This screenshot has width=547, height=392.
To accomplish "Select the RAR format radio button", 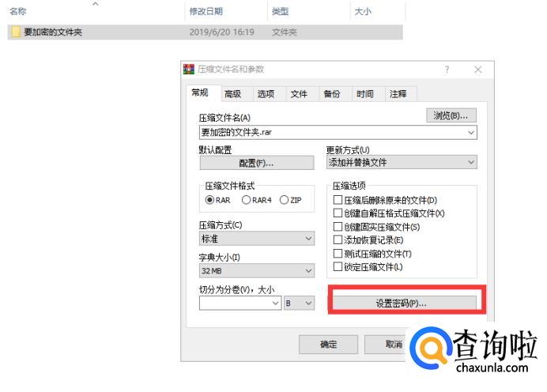I will [210, 200].
